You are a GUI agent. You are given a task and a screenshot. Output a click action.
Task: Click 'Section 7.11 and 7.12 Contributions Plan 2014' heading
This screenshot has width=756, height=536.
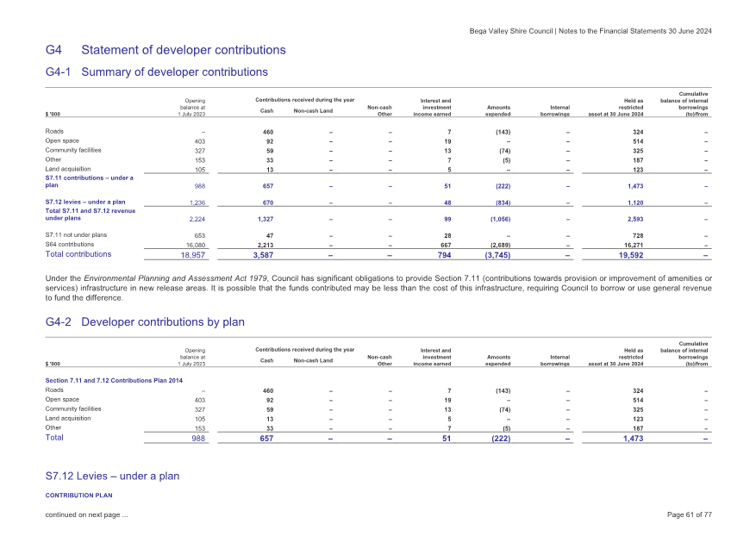point(114,380)
